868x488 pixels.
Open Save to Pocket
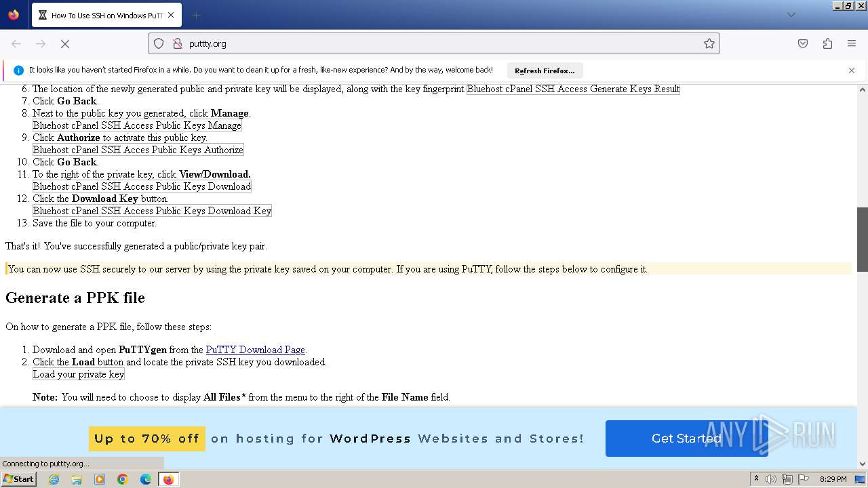point(803,43)
